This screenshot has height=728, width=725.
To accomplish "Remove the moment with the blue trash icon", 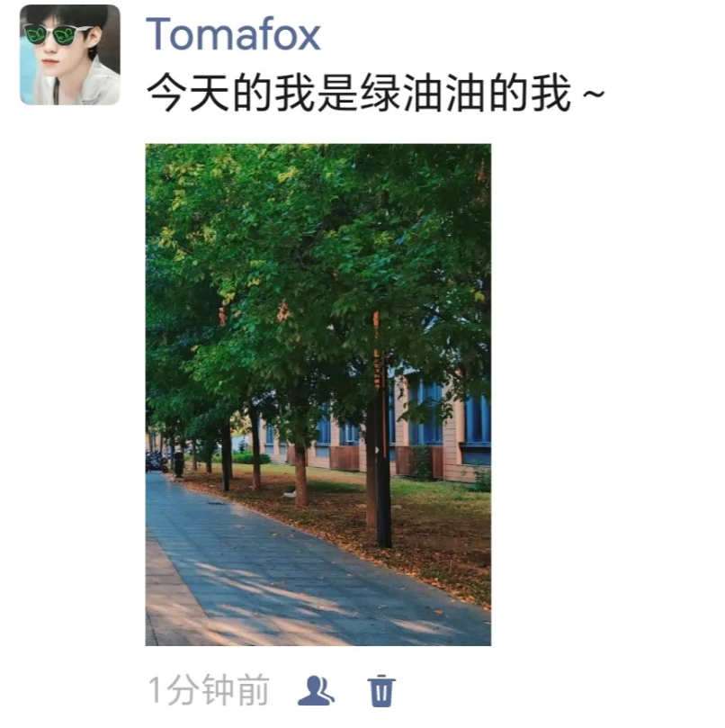I will pos(381,690).
